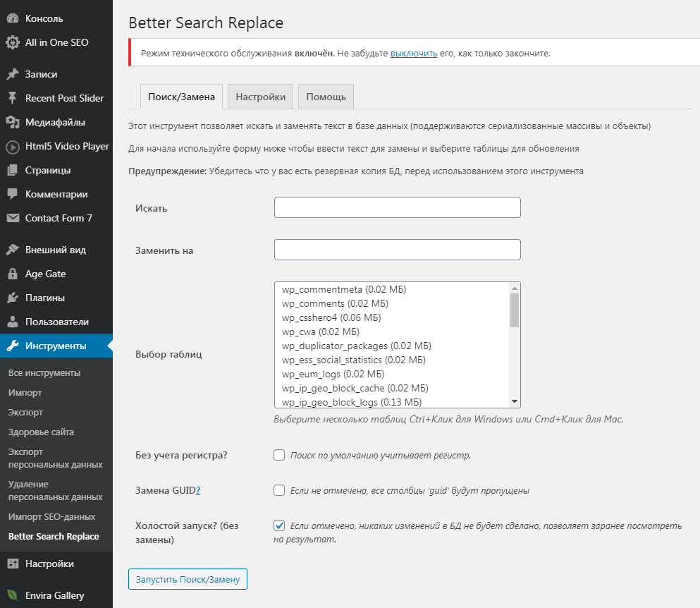Image resolution: width=700 pixels, height=608 pixels.
Task: Uncheck the Холостой запуск checkbox
Action: (279, 525)
